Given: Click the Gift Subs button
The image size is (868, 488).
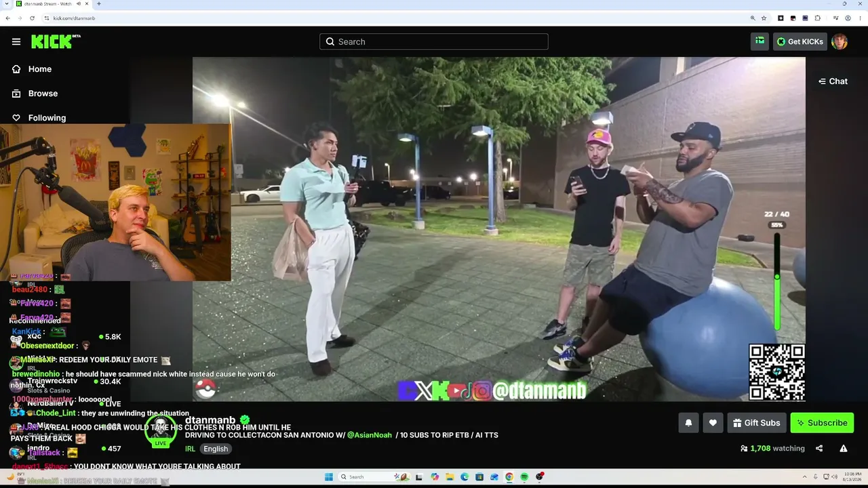Looking at the screenshot, I should pyautogui.click(x=757, y=423).
